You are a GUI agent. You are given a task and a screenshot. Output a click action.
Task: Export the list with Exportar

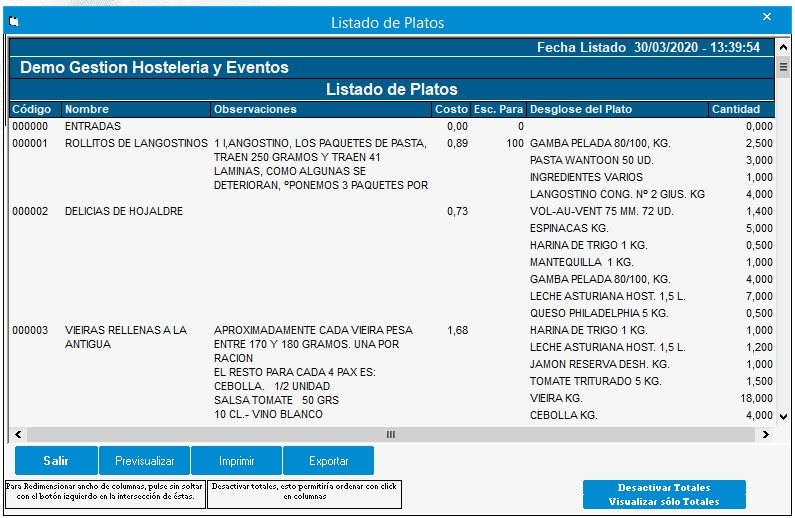(329, 460)
